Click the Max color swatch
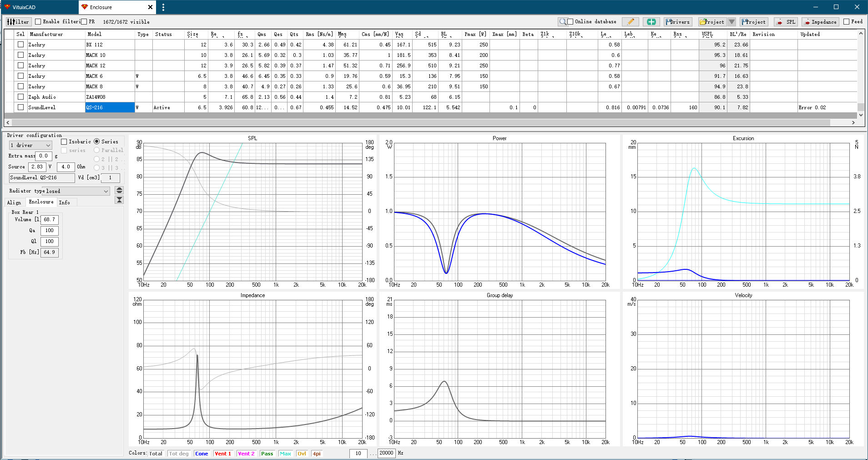This screenshot has width=868, height=460. 285,454
